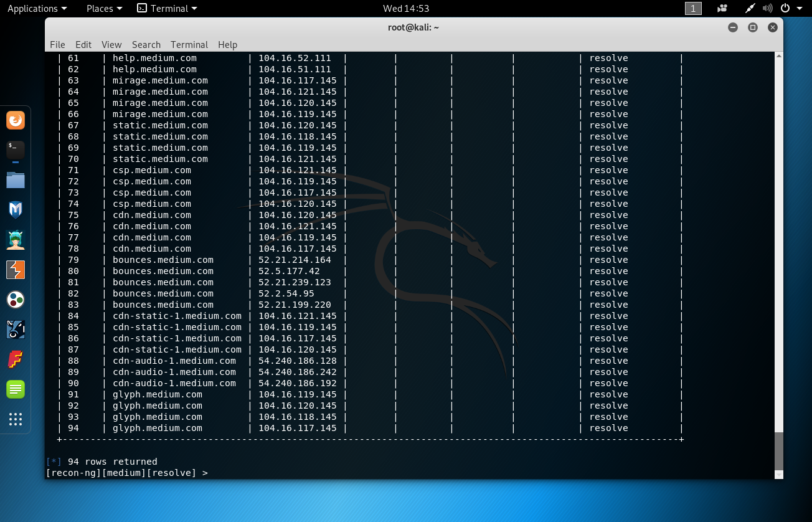Open the Search menu

pos(146,45)
